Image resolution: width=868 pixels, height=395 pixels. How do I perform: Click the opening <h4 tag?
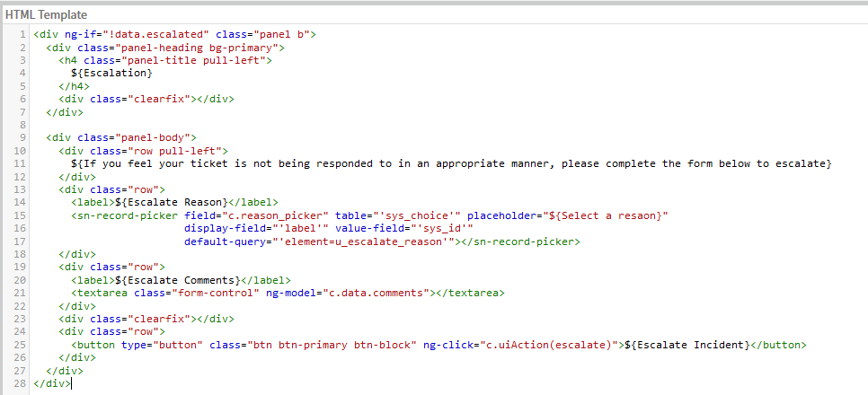click(67, 60)
